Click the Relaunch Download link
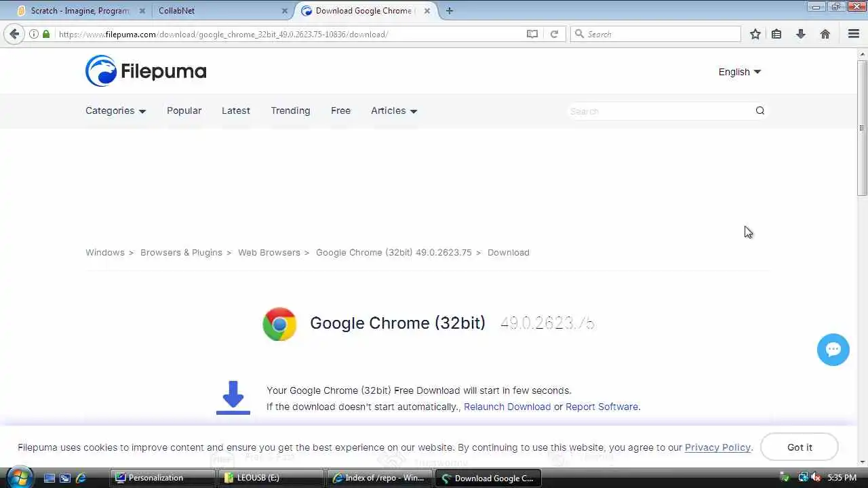The width and height of the screenshot is (868, 488). click(507, 407)
